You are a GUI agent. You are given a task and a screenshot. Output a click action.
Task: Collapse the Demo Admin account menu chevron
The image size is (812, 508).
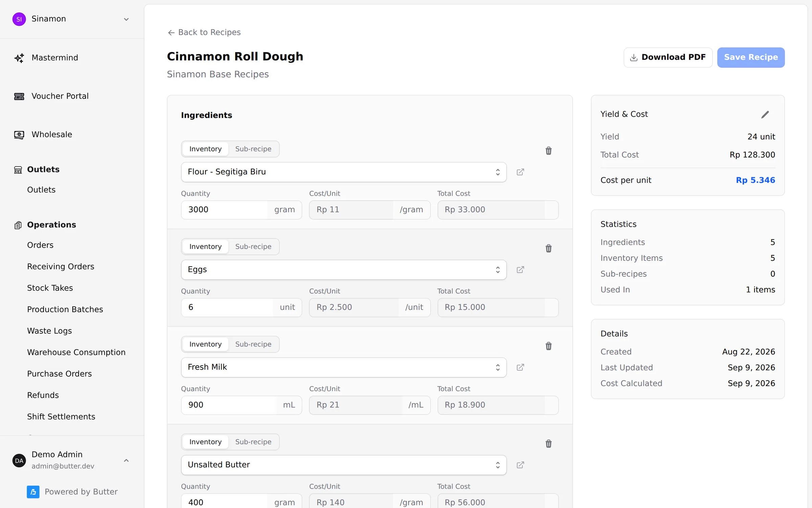point(126,460)
